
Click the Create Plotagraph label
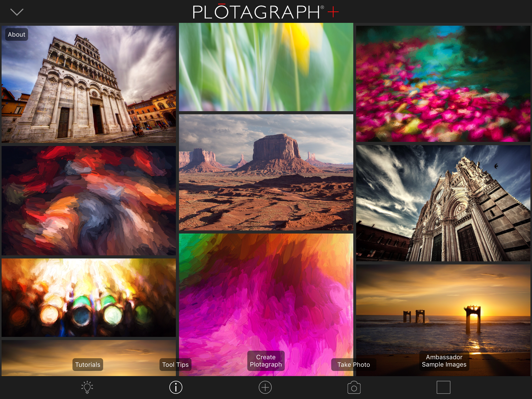pyautogui.click(x=266, y=361)
